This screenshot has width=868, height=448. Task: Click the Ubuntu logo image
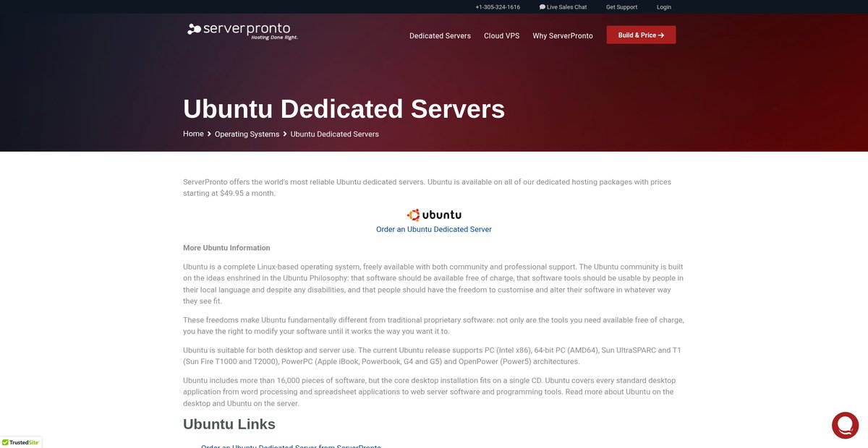coord(434,215)
